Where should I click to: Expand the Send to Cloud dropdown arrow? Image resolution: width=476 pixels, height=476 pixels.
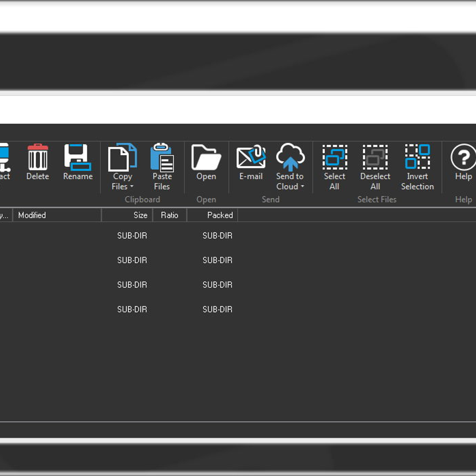click(x=302, y=187)
